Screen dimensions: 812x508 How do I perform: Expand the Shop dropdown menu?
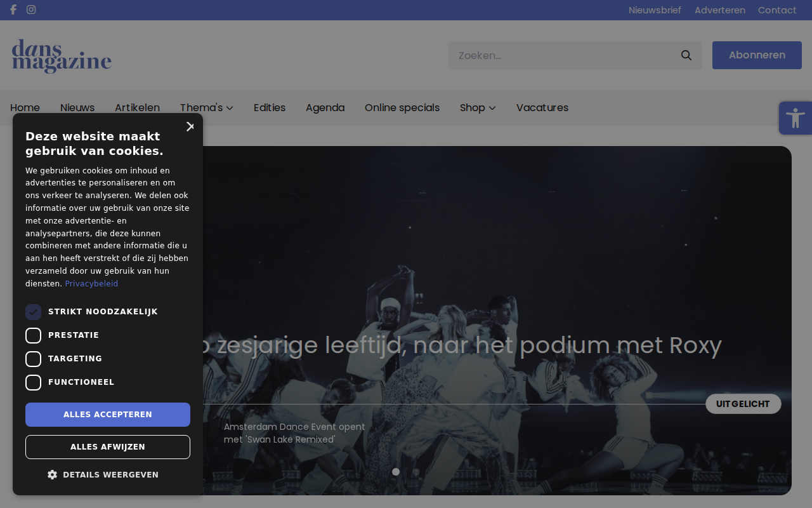(x=478, y=108)
